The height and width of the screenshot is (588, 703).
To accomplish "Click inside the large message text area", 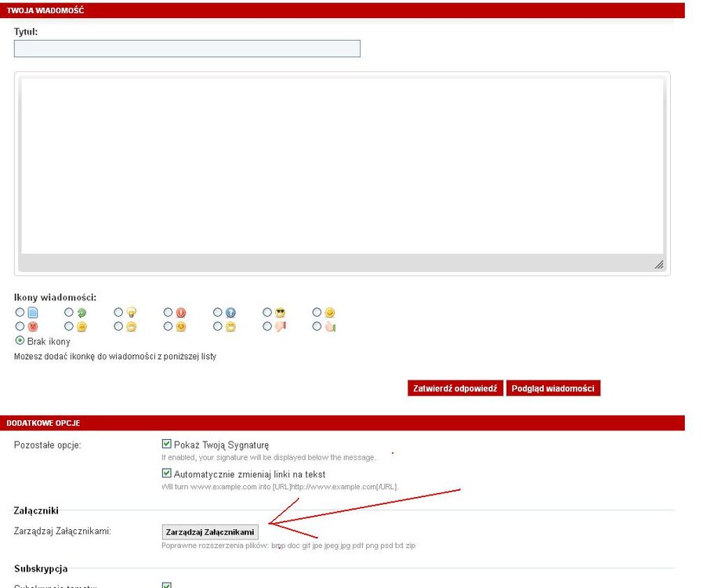I will tap(342, 165).
